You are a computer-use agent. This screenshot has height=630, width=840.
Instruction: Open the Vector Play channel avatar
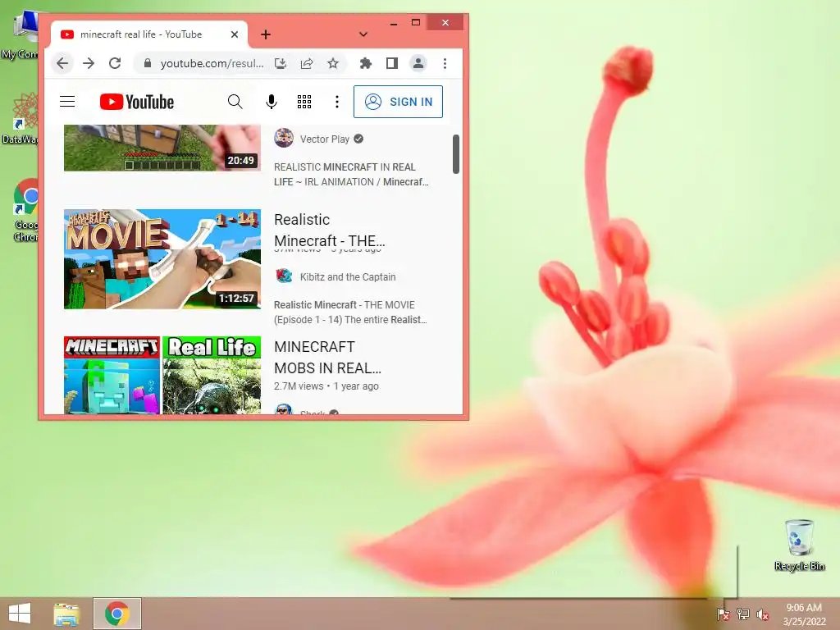pyautogui.click(x=284, y=138)
